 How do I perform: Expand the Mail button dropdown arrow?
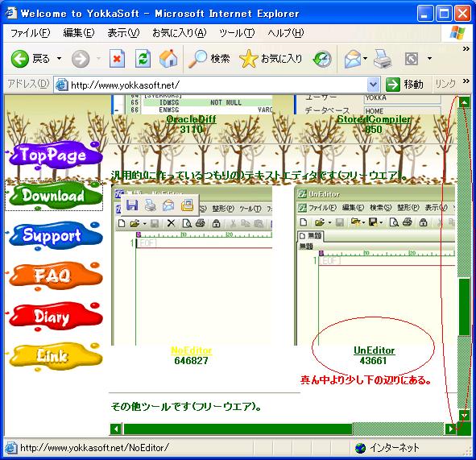click(x=365, y=58)
